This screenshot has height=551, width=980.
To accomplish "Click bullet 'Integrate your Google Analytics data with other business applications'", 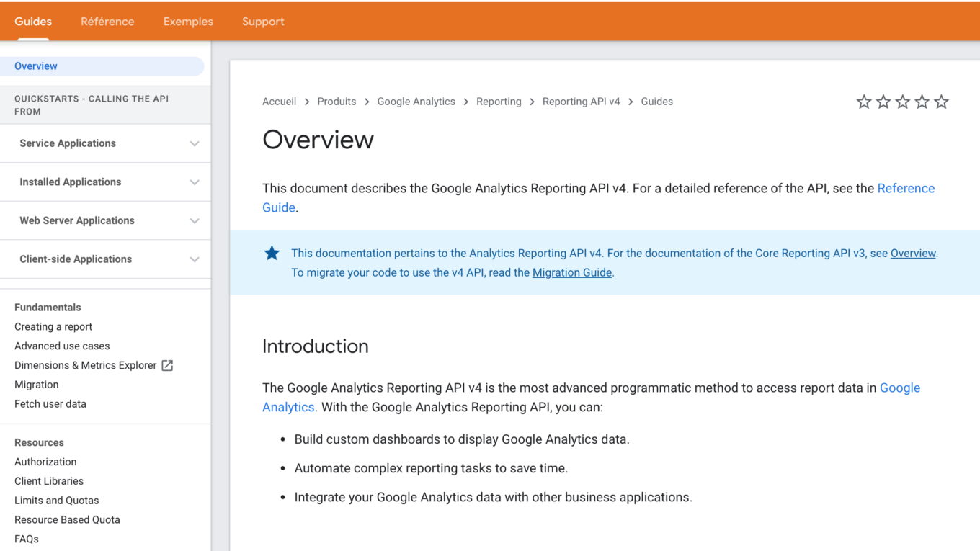I will click(x=494, y=498).
